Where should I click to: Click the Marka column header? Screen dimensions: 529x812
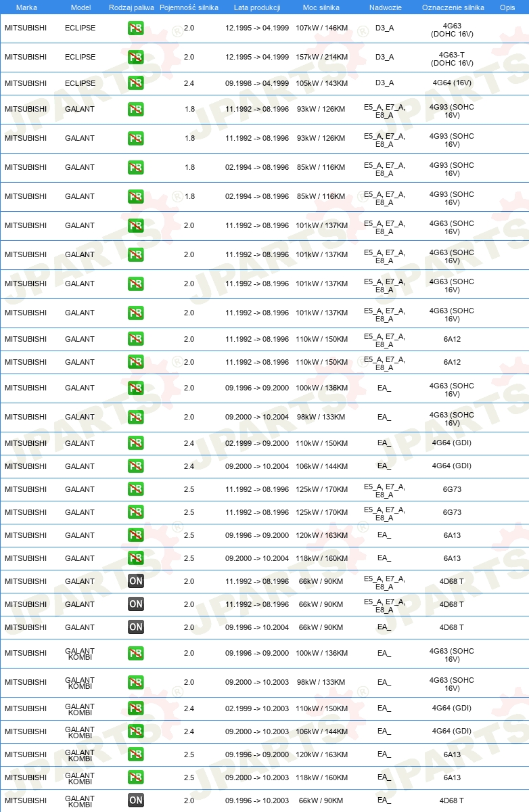pos(26,7)
